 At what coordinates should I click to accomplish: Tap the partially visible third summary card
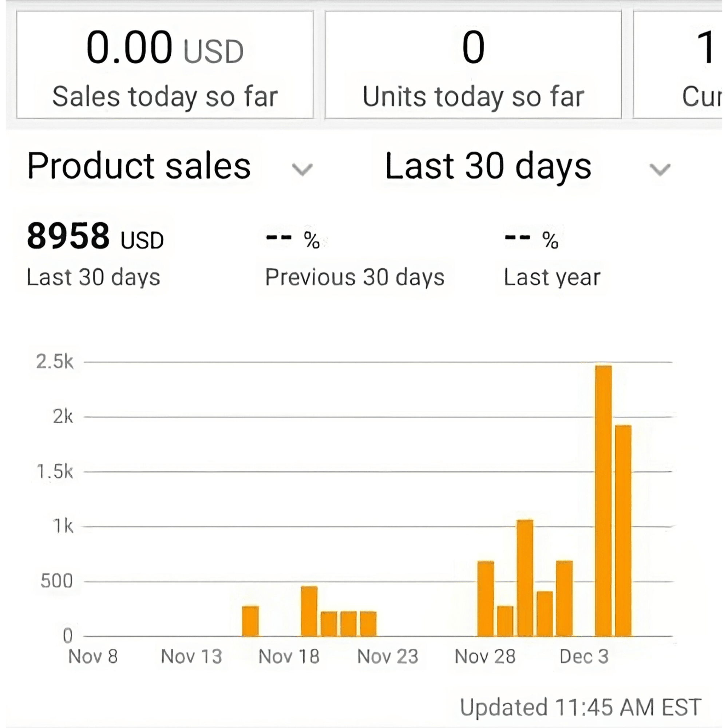[678, 65]
